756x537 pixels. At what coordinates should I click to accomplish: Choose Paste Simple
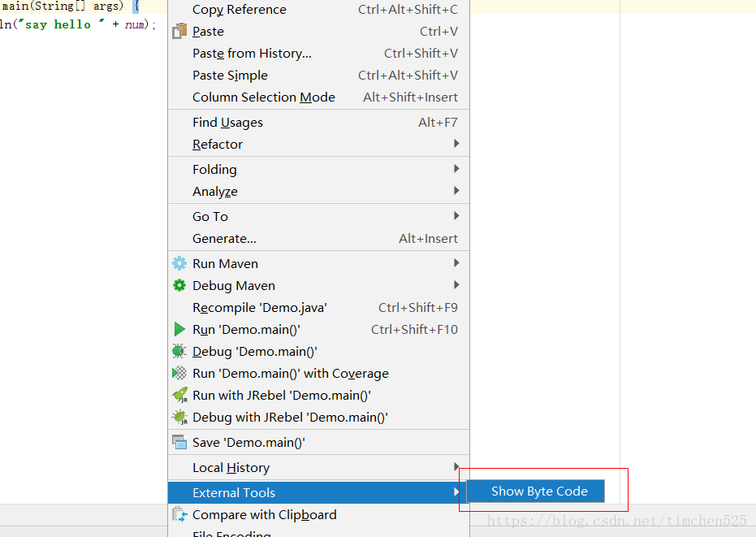(x=318, y=76)
